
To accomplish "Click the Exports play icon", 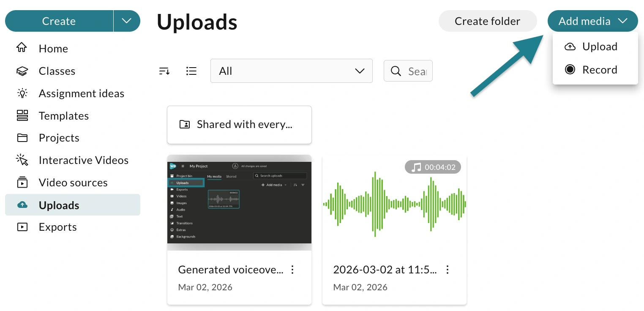I will pos(22,227).
